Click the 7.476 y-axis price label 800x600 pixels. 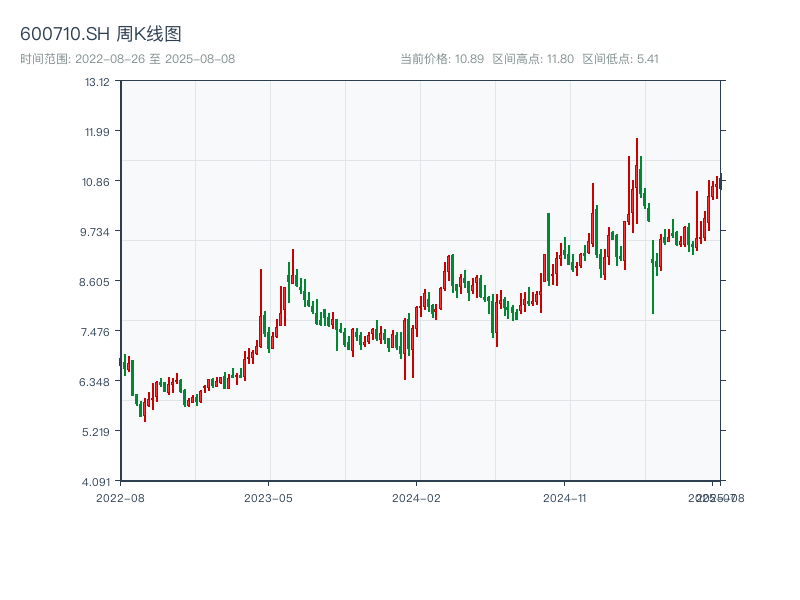[97, 332]
